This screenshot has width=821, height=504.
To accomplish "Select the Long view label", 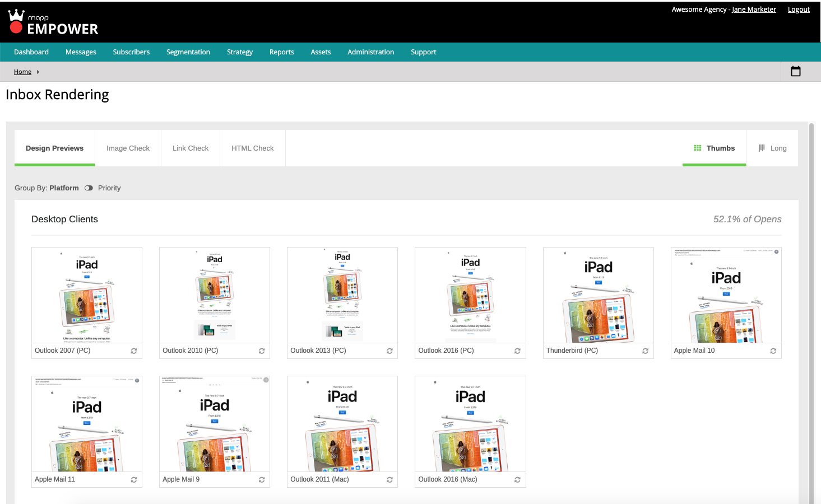I will coord(778,148).
